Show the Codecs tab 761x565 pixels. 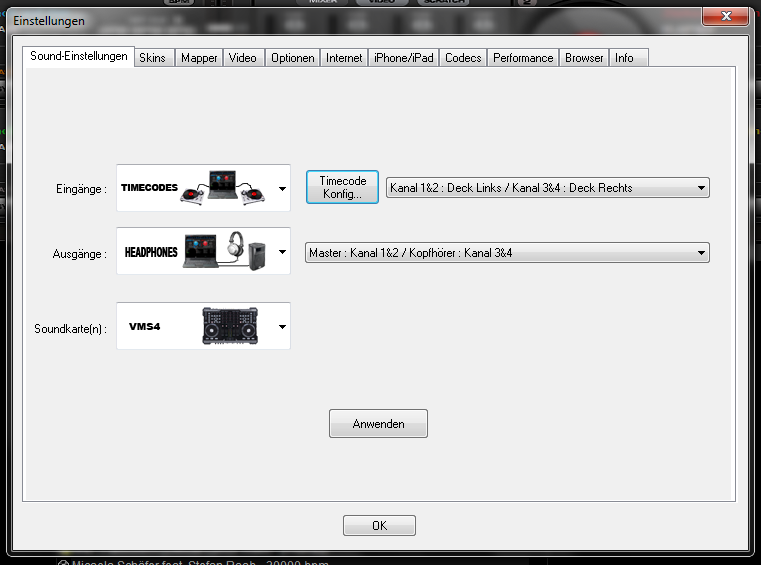(463, 58)
